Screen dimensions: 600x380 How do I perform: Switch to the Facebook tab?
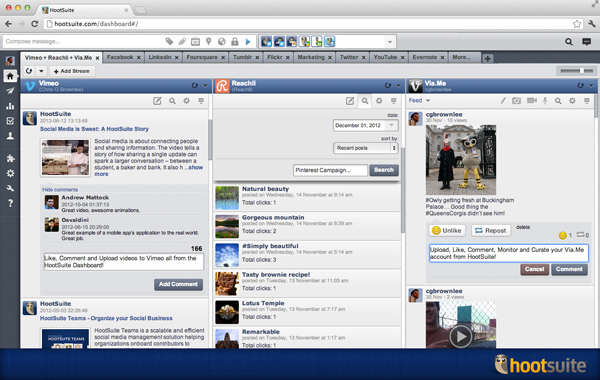[123, 57]
